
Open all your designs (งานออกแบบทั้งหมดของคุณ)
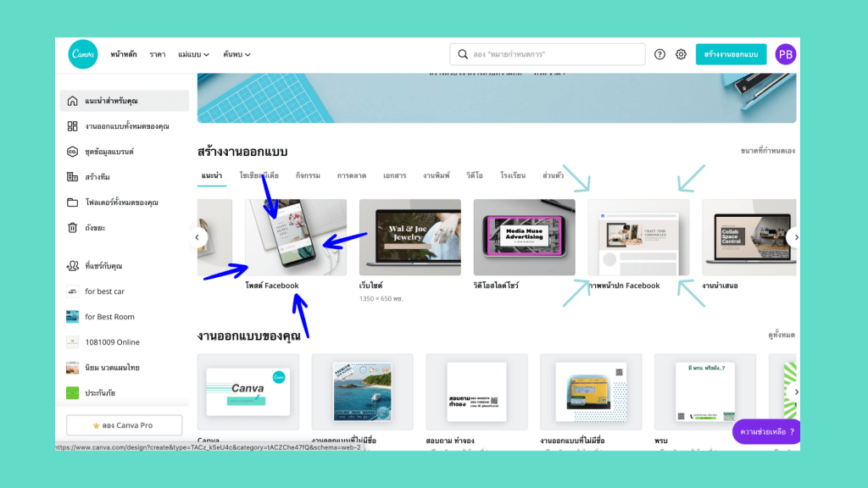pos(126,126)
